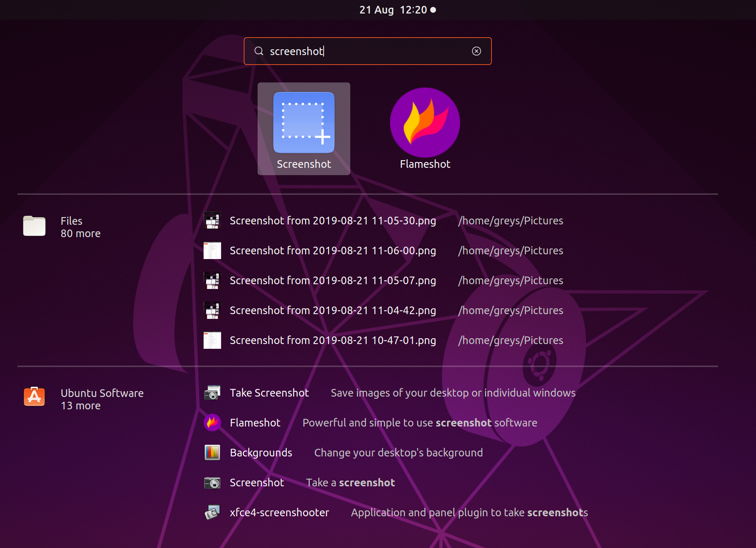Image resolution: width=756 pixels, height=548 pixels.
Task: Open 'Screenshot from 2019-08-21 11-05-30.png' file
Action: (x=333, y=220)
